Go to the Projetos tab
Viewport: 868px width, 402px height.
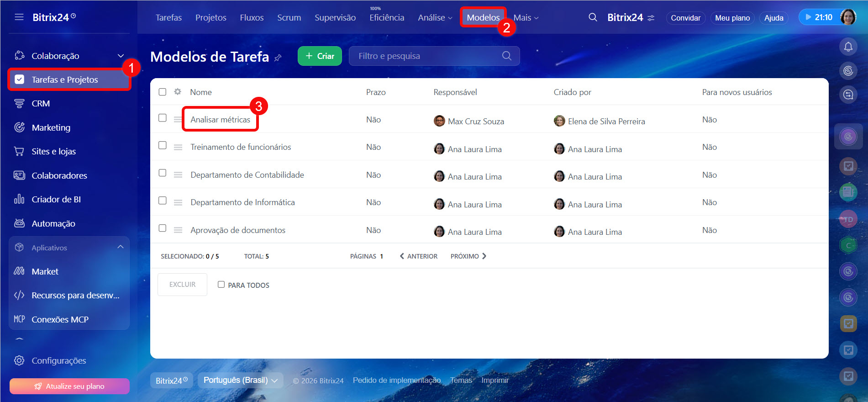point(210,17)
